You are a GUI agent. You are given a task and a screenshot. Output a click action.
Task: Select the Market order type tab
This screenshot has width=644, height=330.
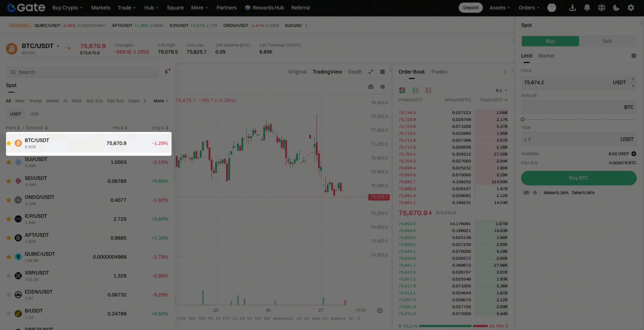click(x=546, y=56)
